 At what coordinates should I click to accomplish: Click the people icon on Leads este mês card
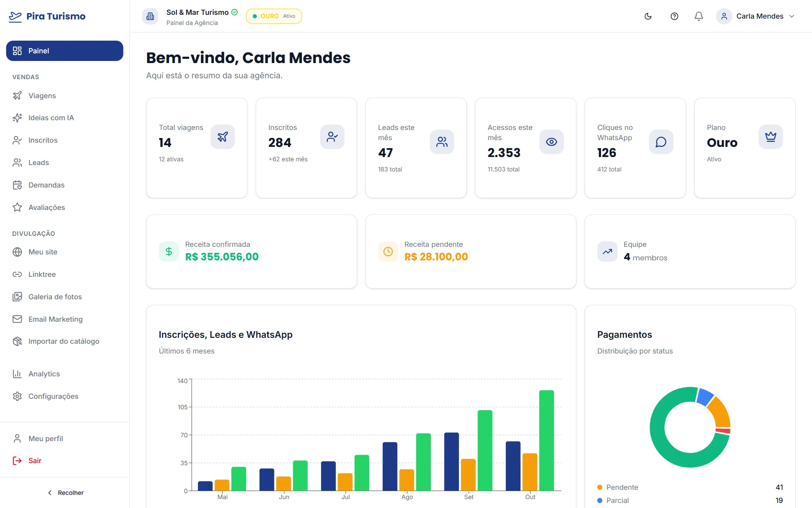(x=442, y=142)
